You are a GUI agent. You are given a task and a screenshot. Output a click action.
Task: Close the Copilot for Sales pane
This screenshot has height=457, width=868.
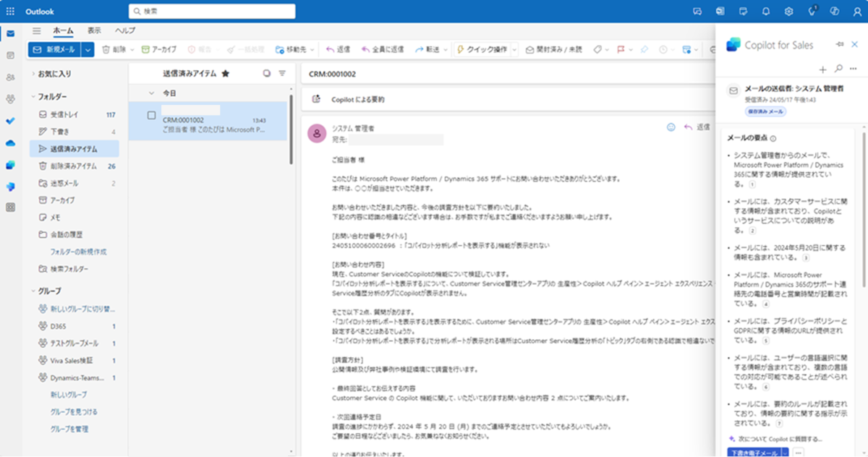tap(855, 44)
